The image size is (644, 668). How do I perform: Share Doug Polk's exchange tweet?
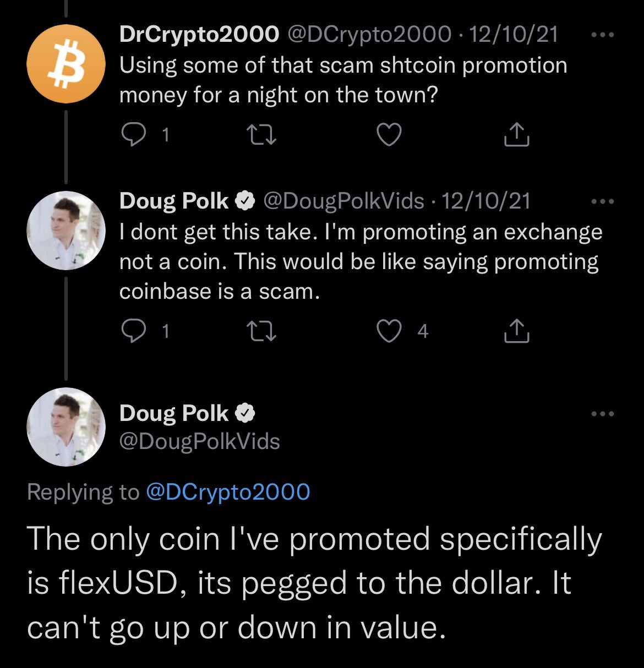click(517, 331)
